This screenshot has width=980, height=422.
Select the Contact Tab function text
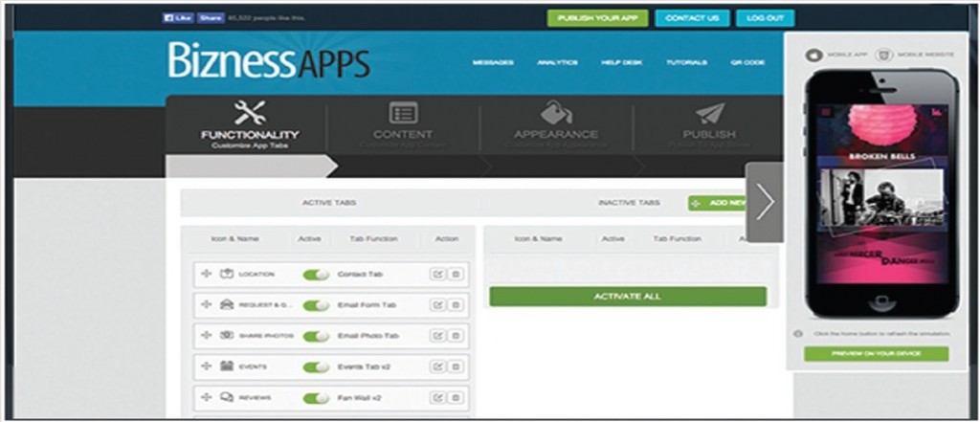pos(360,275)
